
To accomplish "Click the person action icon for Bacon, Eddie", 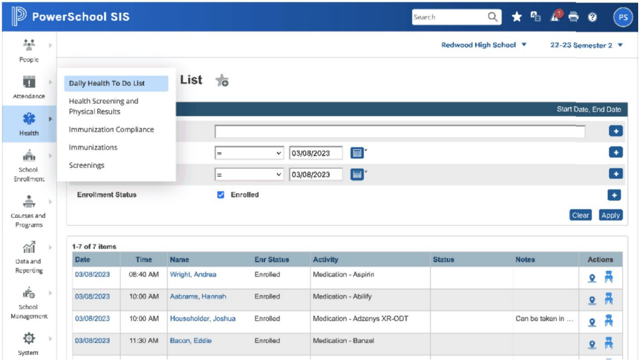I will tap(592, 344).
